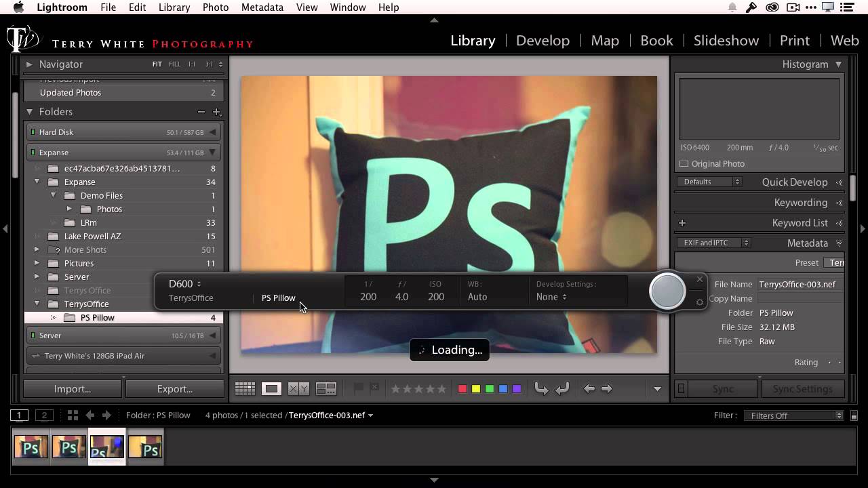Select fourth filmstrip thumbnail
Screen dimensions: 868x488
click(x=145, y=447)
